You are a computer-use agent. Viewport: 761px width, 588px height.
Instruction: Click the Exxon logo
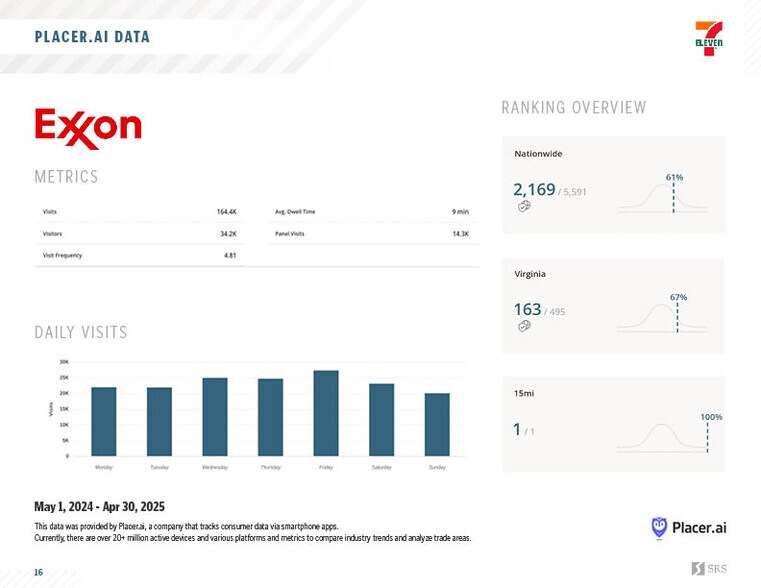point(88,129)
